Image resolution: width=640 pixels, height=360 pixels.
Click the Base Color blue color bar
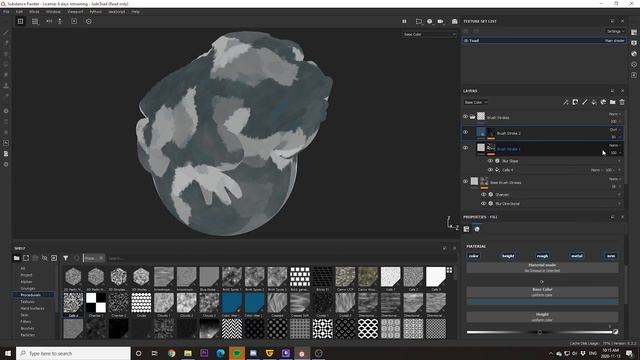coord(542,301)
